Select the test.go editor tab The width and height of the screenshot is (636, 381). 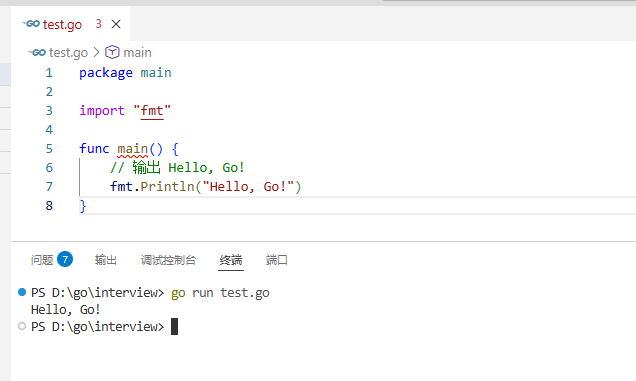71,24
